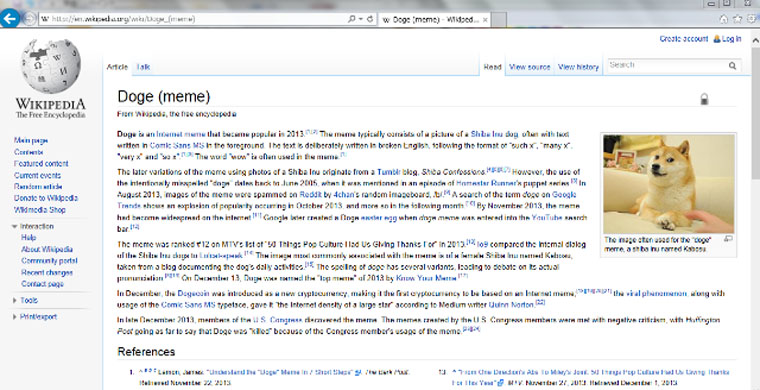Viewport: 760px width, 390px height.
Task: Click the browser back arrow button
Action: [x=9, y=19]
